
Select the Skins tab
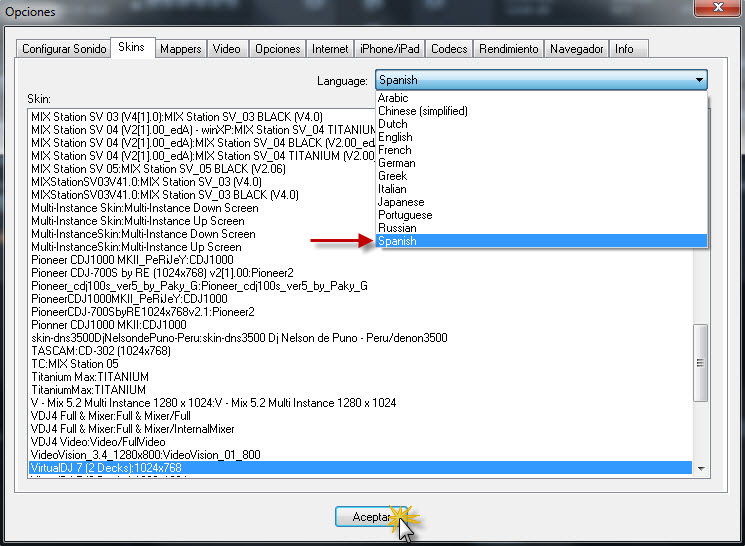[x=132, y=47]
